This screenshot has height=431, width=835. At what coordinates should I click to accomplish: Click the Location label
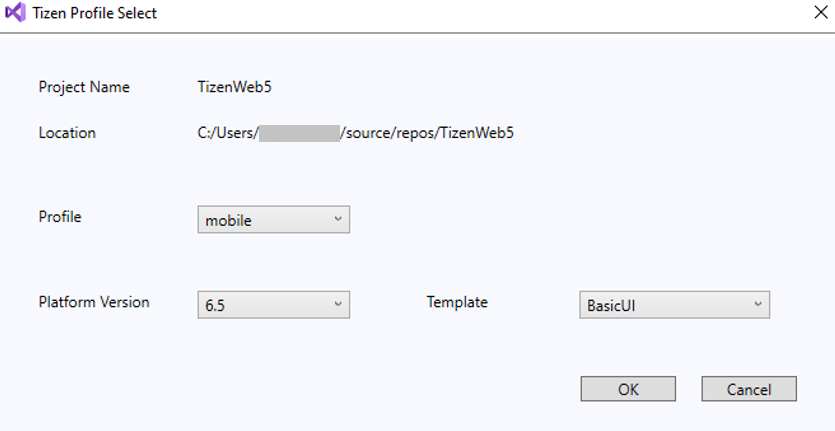[x=67, y=132]
